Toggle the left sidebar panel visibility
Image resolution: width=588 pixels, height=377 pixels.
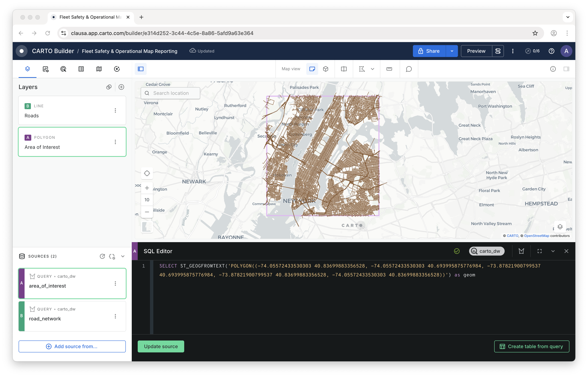pos(141,69)
